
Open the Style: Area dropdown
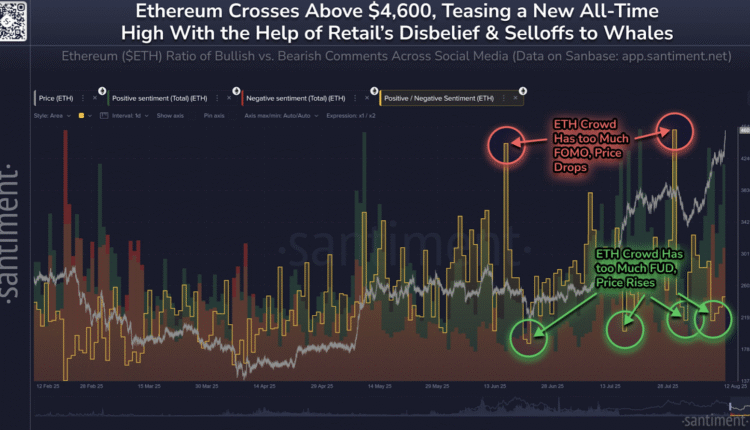(52, 116)
